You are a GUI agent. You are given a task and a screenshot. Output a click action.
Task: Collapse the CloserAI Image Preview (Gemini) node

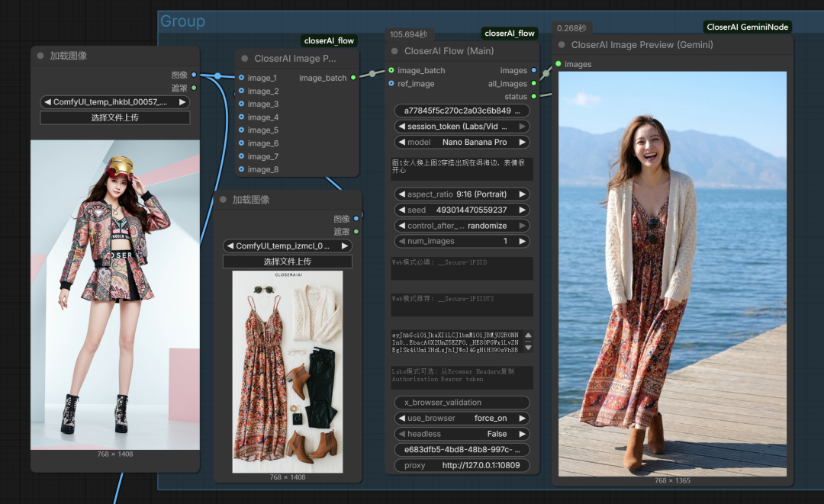562,45
